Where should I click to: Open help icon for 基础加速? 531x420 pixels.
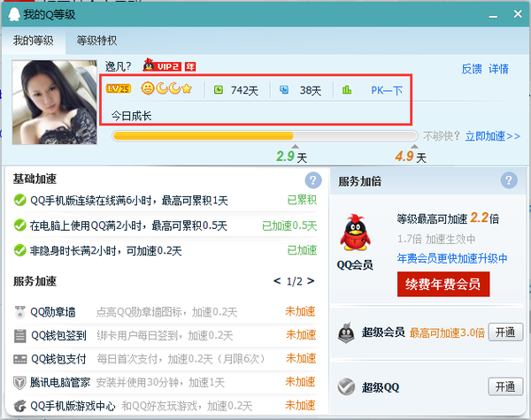[x=313, y=180]
